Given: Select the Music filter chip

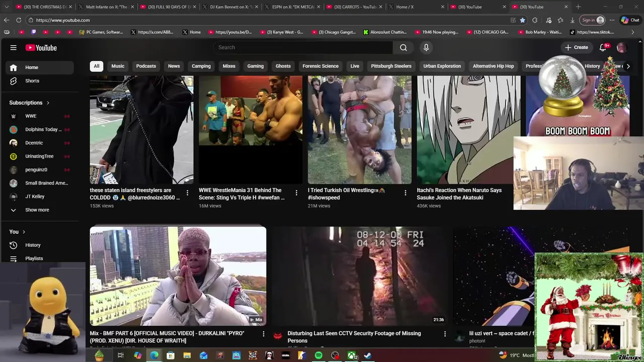Looking at the screenshot, I should [118, 66].
